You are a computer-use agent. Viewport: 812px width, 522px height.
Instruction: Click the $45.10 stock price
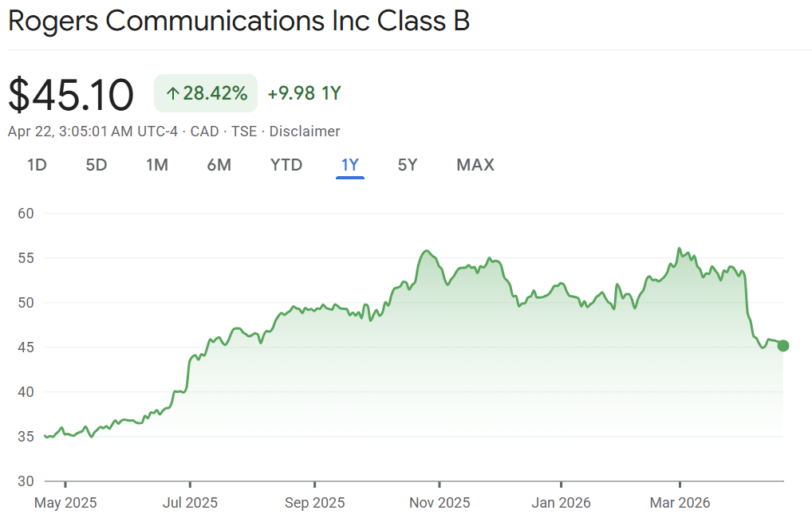(71, 95)
